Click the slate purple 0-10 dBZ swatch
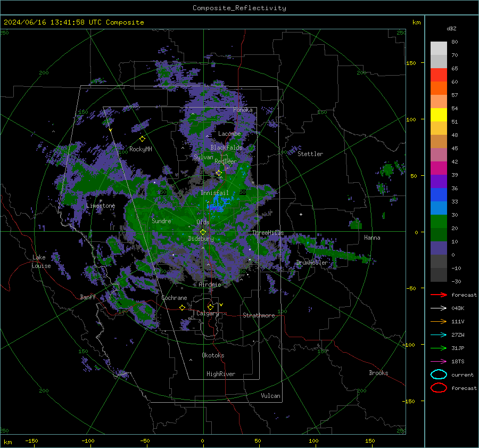 pos(439,248)
